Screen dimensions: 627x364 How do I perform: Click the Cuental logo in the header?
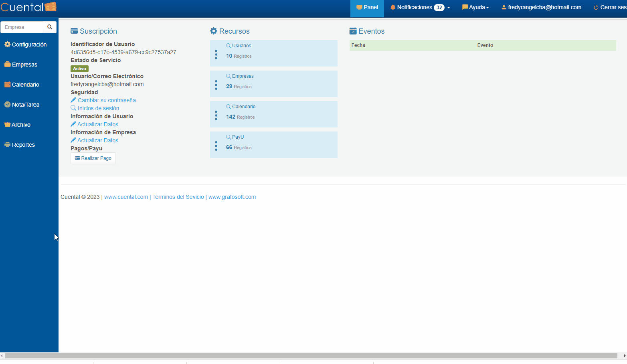coord(28,7)
